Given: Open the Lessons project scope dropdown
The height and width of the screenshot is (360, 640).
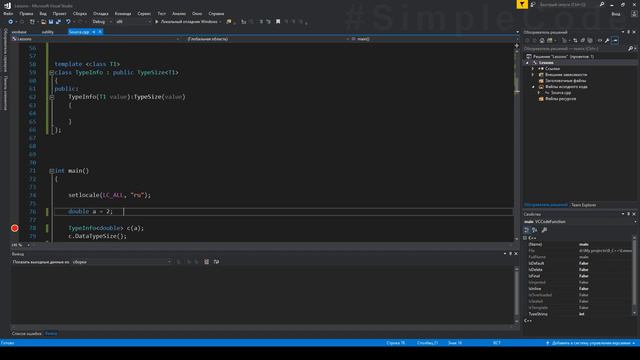Looking at the screenshot, I should (x=96, y=39).
